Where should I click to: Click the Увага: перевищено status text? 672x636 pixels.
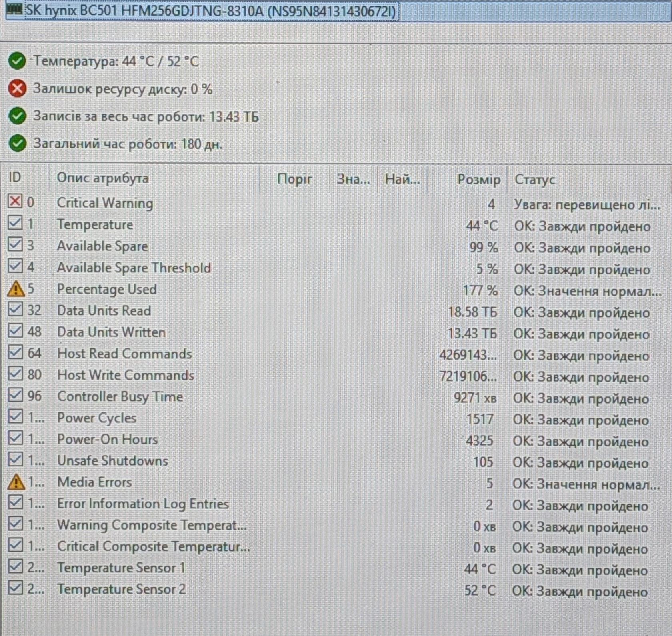[x=587, y=205]
